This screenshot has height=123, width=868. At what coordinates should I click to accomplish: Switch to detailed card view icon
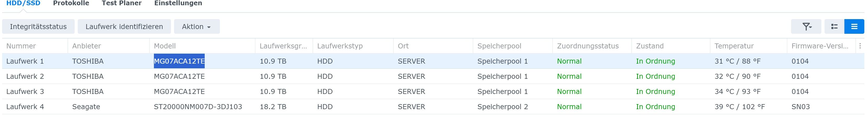[834, 27]
